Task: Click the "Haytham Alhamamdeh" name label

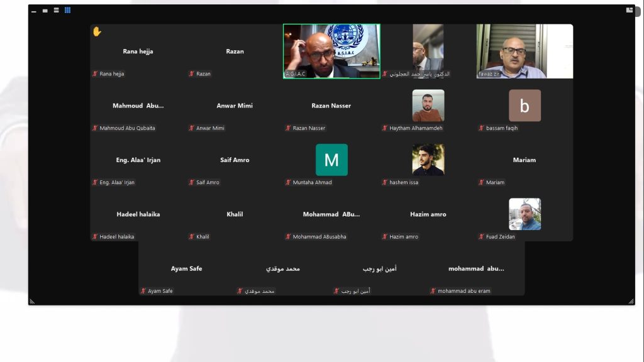Action: [416, 128]
